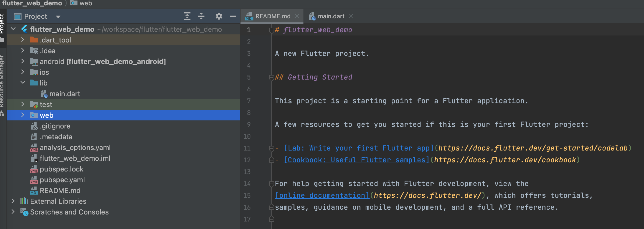Toggle fold marker on line 14
Screen dimensions: 644x229
click(271, 184)
